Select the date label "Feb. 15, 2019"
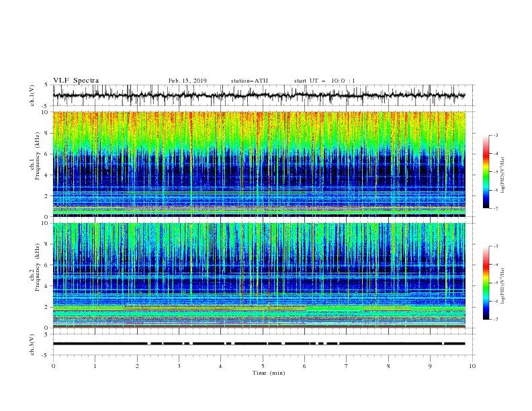The width and height of the screenshot is (532, 411). pyautogui.click(x=187, y=81)
